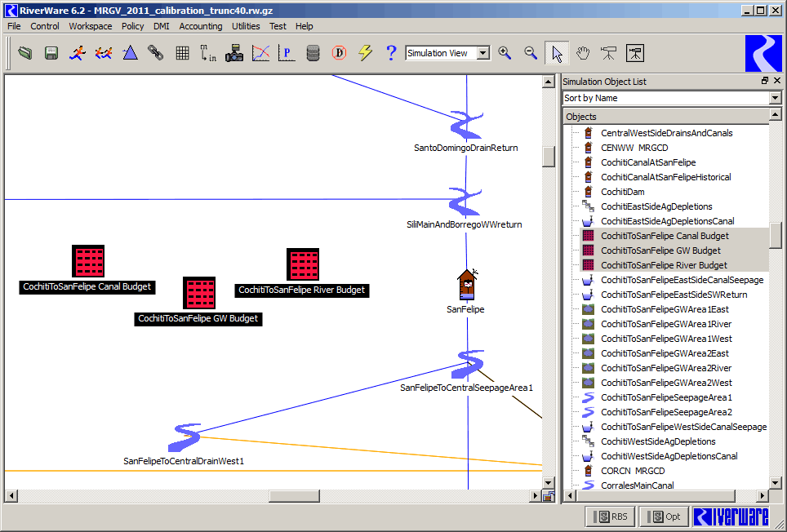Click the database cylinder toolbar icon
This screenshot has width=787, height=532.
point(313,53)
